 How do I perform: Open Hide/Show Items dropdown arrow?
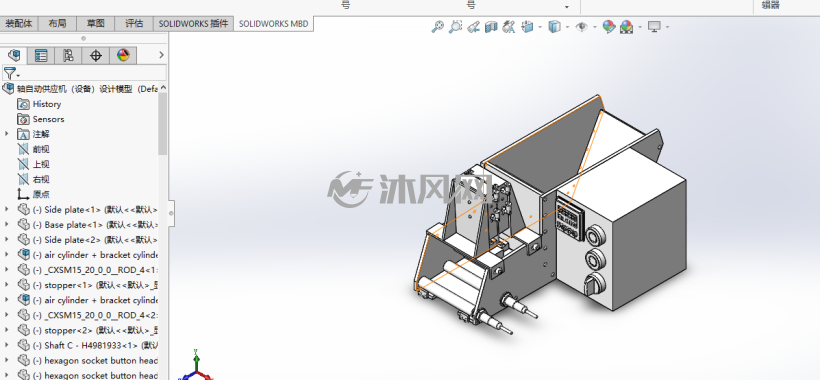pos(595,27)
